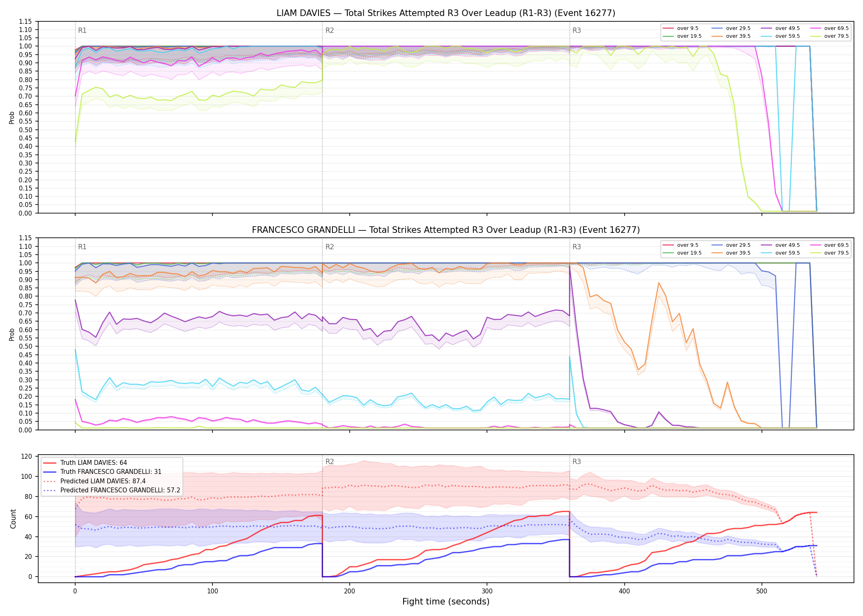
Task: Click the '80' tick on the Count axis
Action: [28, 496]
